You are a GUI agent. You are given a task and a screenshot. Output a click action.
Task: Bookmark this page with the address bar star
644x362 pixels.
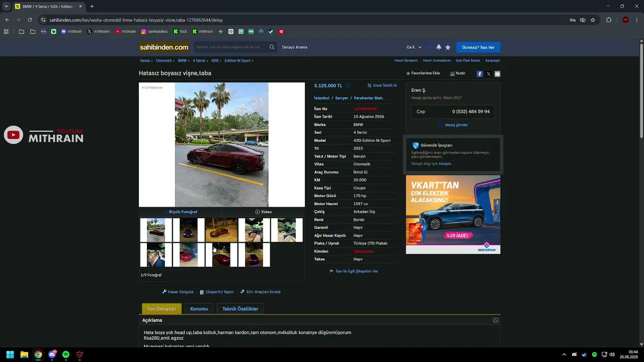pos(593,20)
